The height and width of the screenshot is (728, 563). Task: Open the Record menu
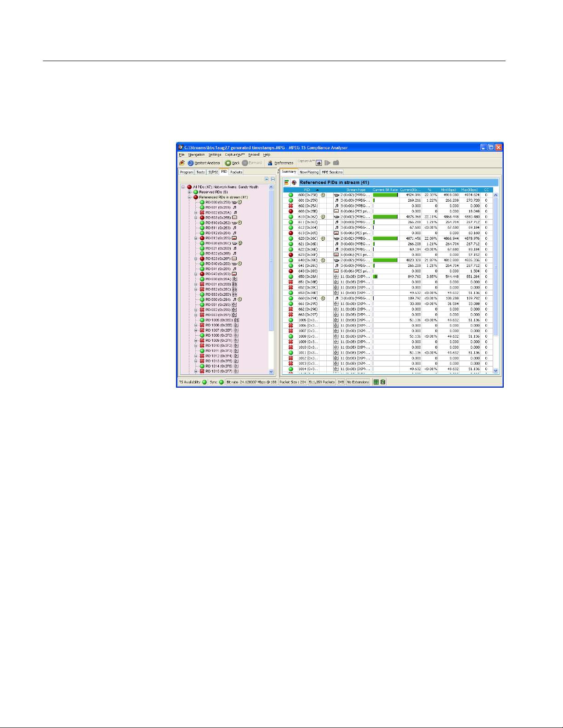[x=254, y=155]
